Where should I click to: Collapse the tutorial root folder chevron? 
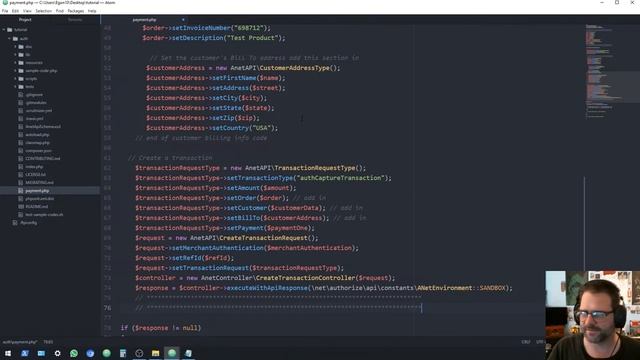pyautogui.click(x=4, y=30)
